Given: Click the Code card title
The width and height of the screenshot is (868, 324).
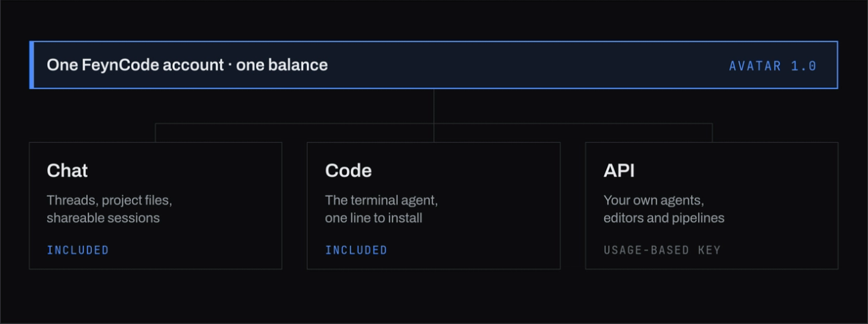Looking at the screenshot, I should pos(348,171).
